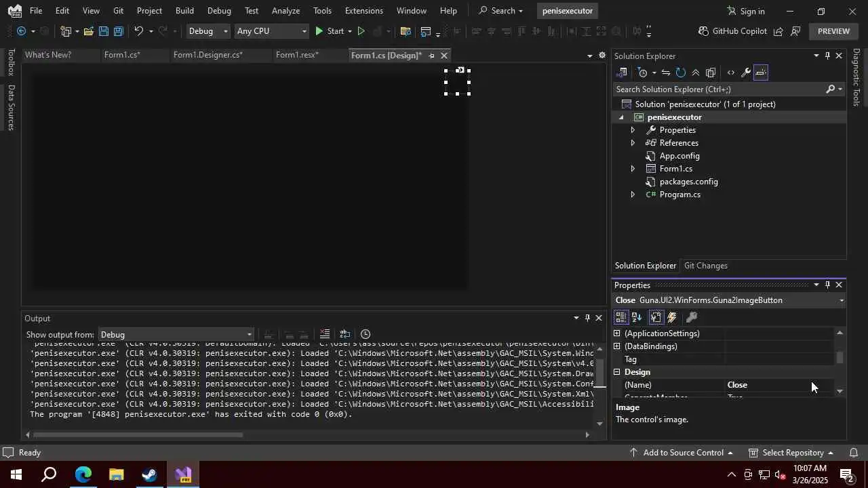Collapse the Design property category

pyautogui.click(x=617, y=372)
